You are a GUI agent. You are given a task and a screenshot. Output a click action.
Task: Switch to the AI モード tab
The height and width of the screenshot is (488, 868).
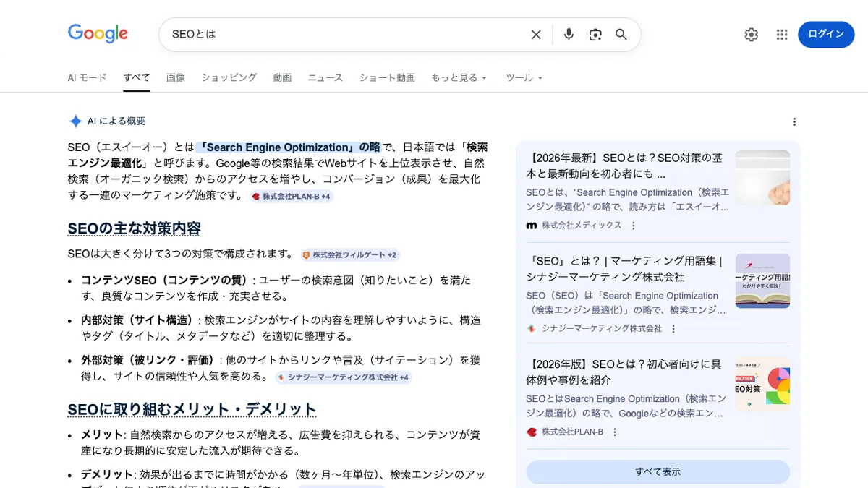click(87, 77)
